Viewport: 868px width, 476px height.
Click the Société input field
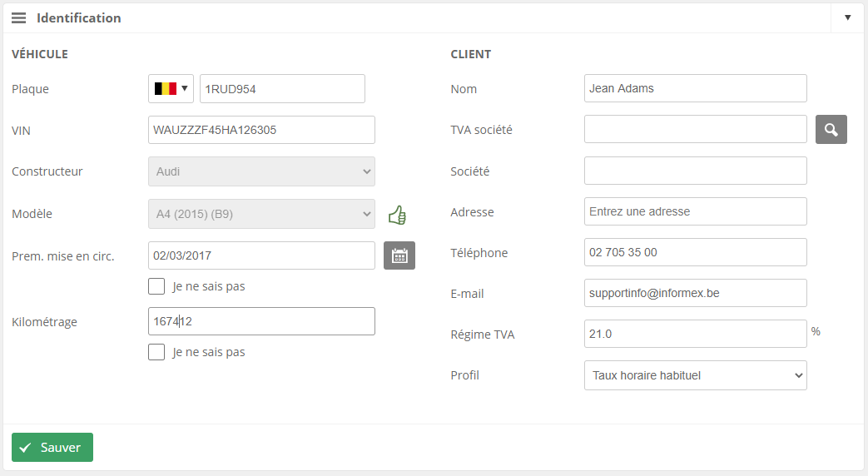(x=695, y=171)
